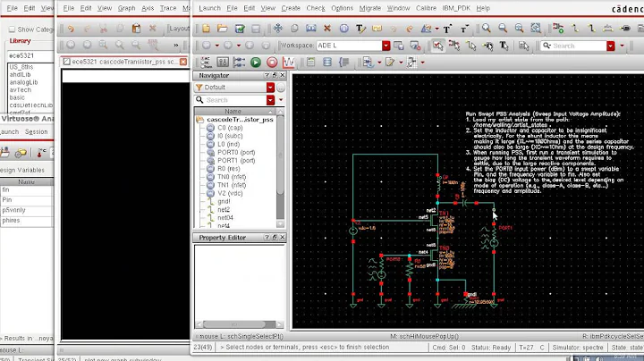Open the Check menu

pyautogui.click(x=316, y=8)
